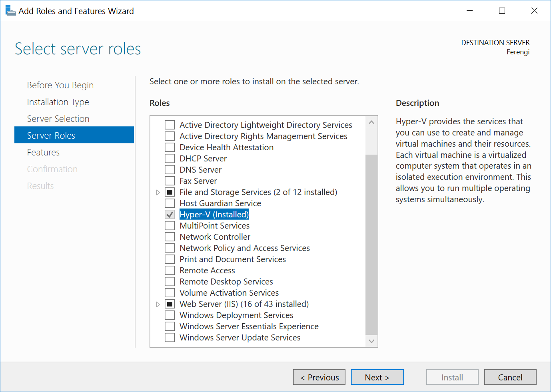Image resolution: width=551 pixels, height=392 pixels.
Task: Select Hyper-V (Installed) label
Action: (x=214, y=215)
